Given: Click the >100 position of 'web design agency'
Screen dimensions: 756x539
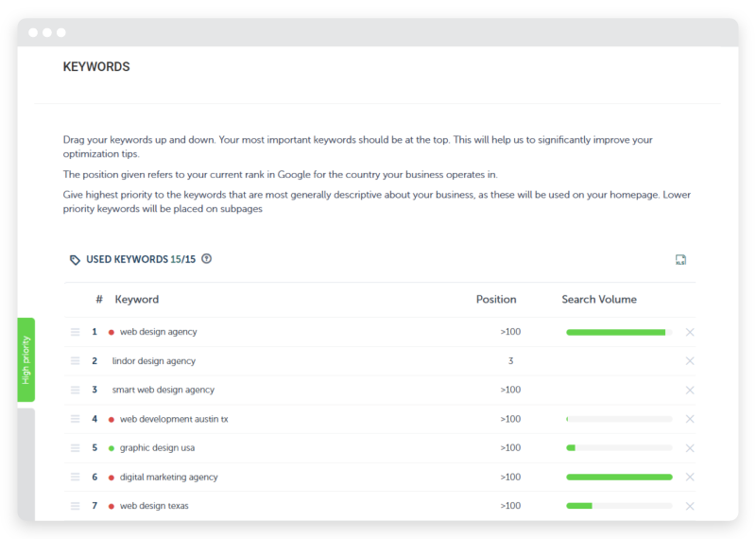Looking at the screenshot, I should point(510,332).
